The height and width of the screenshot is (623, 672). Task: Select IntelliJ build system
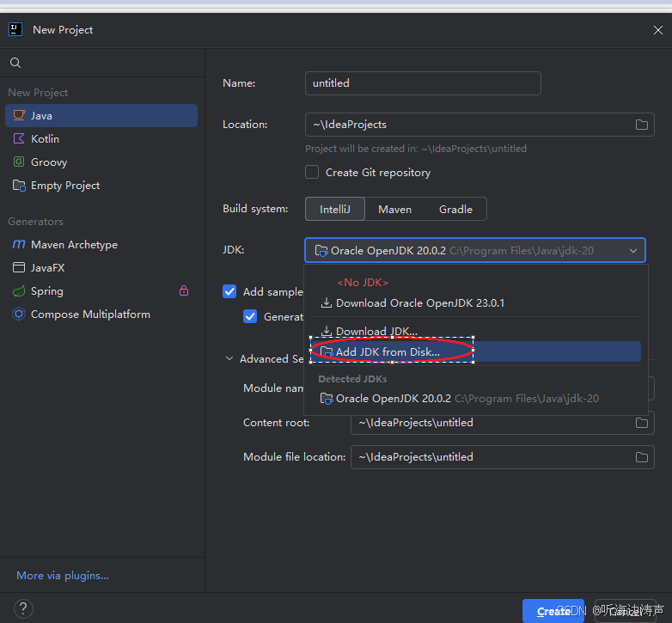click(x=335, y=209)
